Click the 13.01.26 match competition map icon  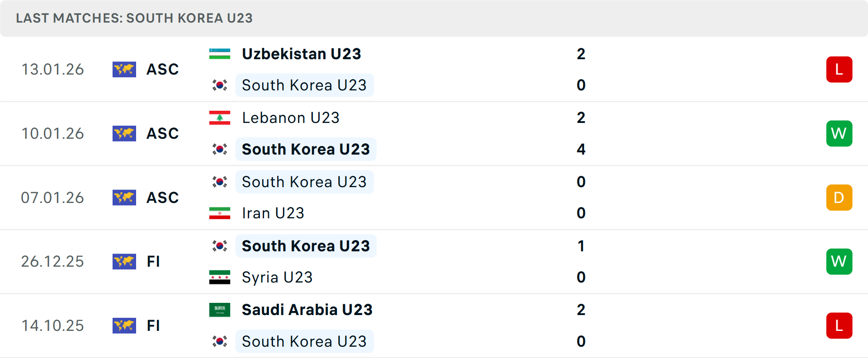[x=124, y=70]
